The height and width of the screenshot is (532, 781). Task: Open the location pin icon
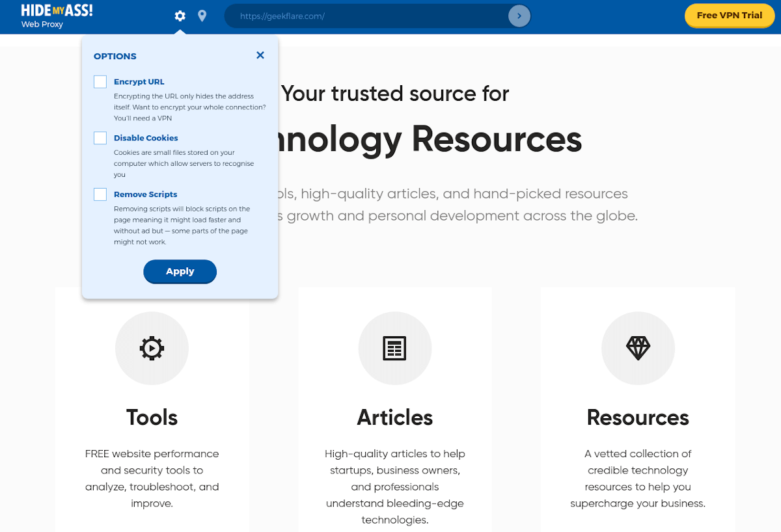pyautogui.click(x=202, y=16)
